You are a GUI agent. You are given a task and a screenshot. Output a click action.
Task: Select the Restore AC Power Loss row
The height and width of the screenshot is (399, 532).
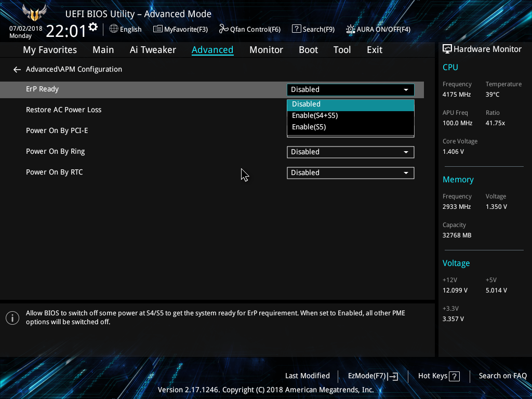(x=212, y=110)
